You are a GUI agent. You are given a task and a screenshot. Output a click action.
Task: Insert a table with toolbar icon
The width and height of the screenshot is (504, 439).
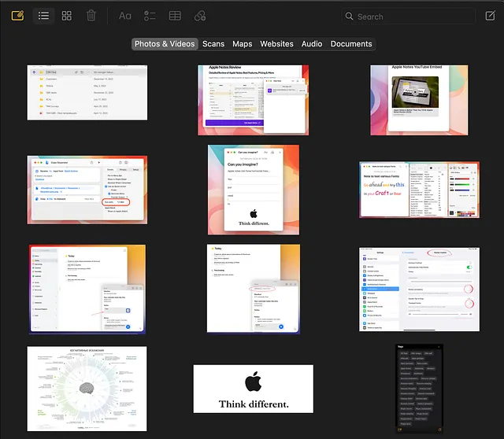pyautogui.click(x=175, y=16)
